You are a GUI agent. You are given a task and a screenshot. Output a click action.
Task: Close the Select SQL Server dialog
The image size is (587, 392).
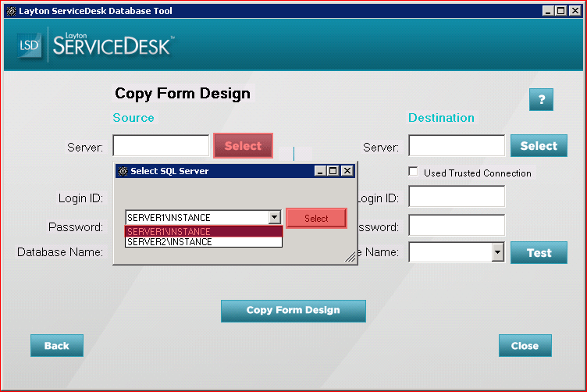tap(347, 171)
